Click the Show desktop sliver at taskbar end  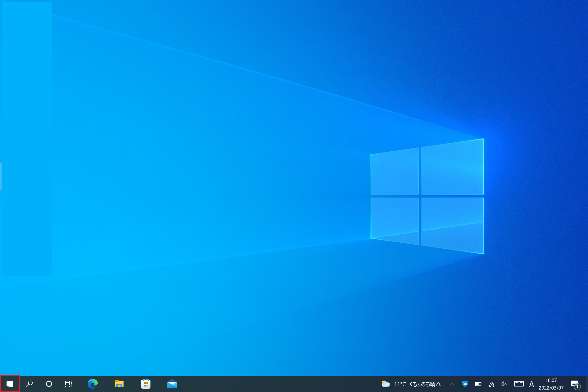click(587, 383)
